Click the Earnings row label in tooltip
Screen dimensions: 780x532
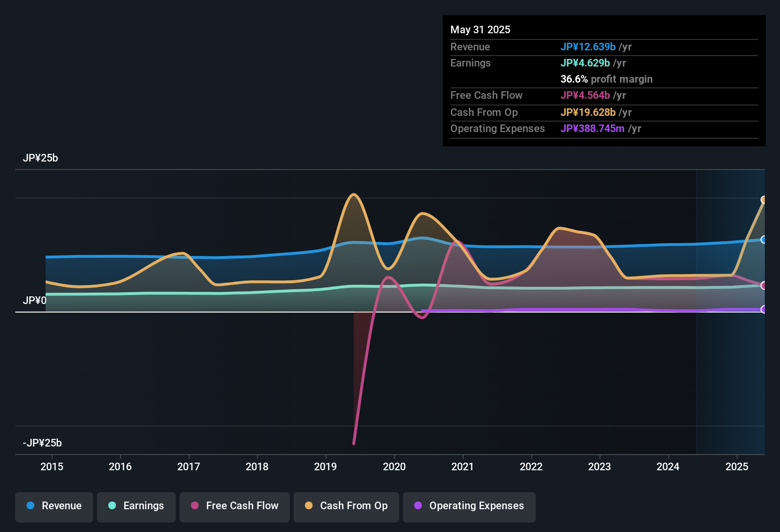tap(470, 63)
